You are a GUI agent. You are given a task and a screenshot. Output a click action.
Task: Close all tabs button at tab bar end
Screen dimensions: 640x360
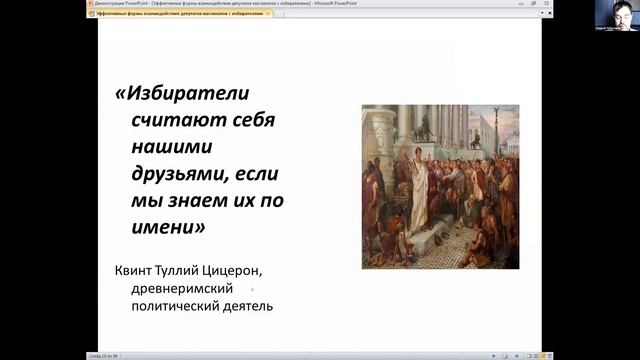[x=550, y=13]
